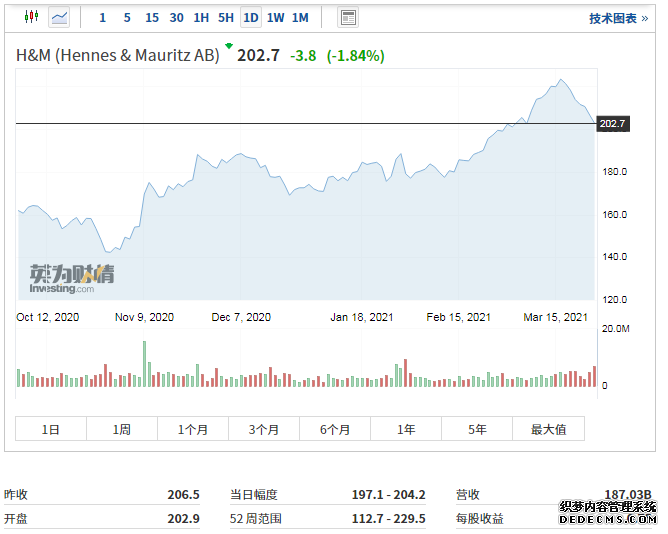
Task: Choose the 1H interval
Action: (x=201, y=17)
